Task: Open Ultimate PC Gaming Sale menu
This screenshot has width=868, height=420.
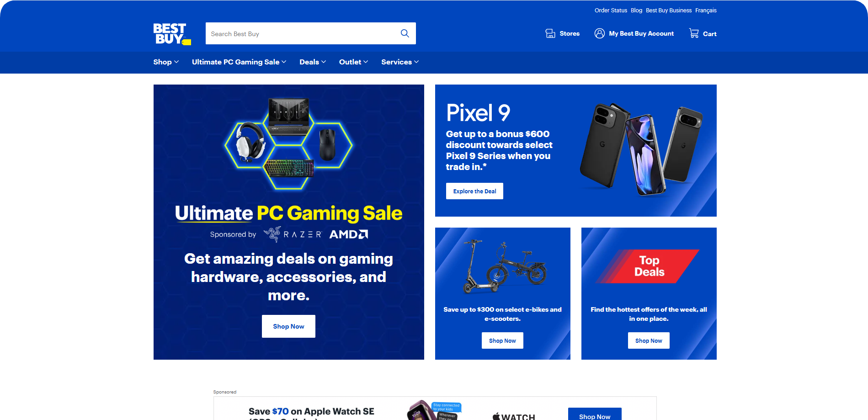Action: click(x=239, y=62)
